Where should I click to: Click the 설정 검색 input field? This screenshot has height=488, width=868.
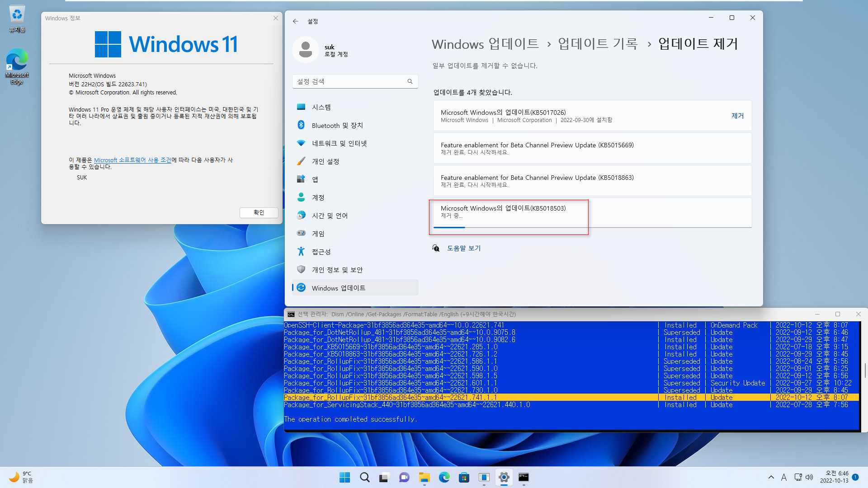(355, 81)
